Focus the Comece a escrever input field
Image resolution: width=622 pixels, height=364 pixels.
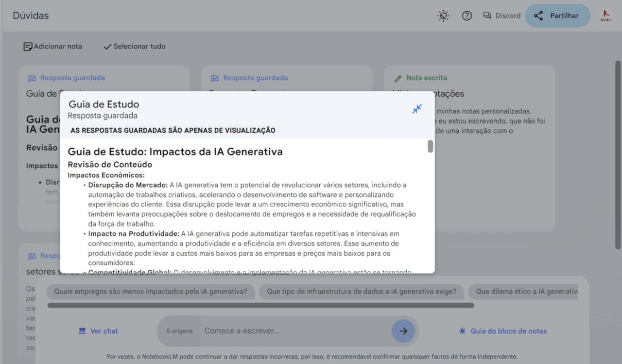(294, 331)
